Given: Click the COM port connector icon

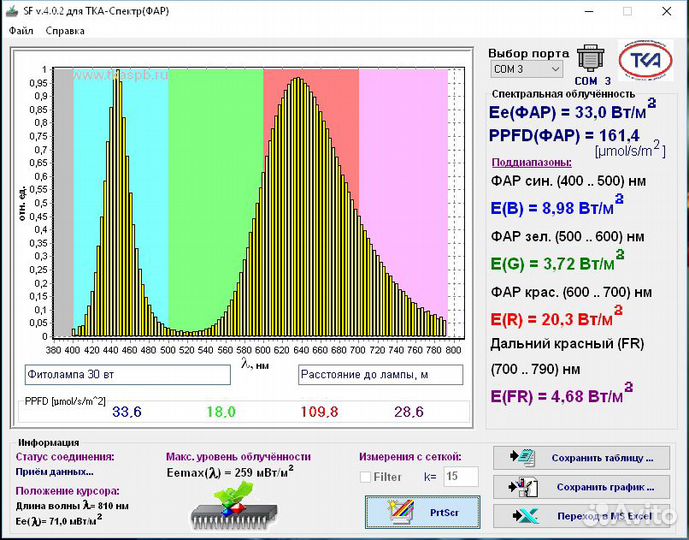Looking at the screenshot, I should 592,58.
